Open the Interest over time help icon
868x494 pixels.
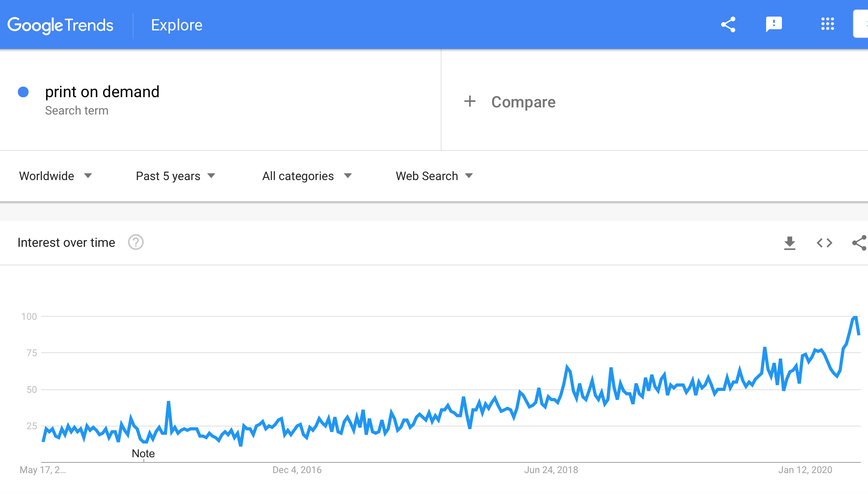(136, 242)
